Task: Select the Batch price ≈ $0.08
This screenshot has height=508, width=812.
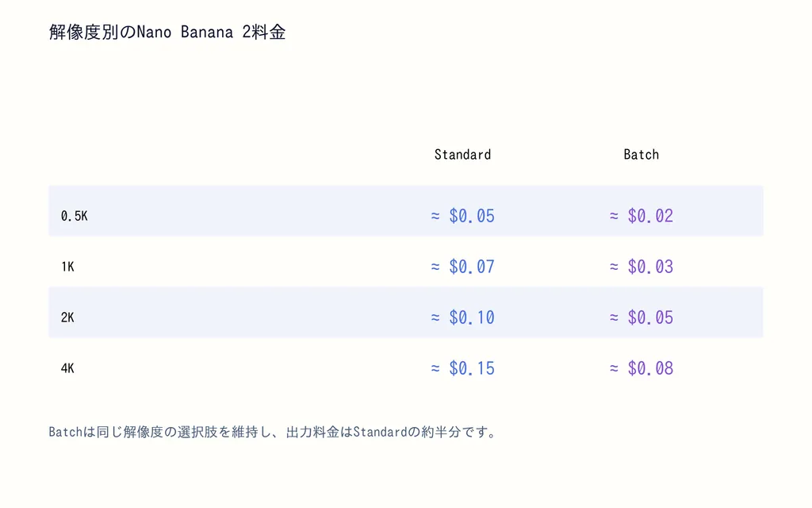Action: point(641,368)
